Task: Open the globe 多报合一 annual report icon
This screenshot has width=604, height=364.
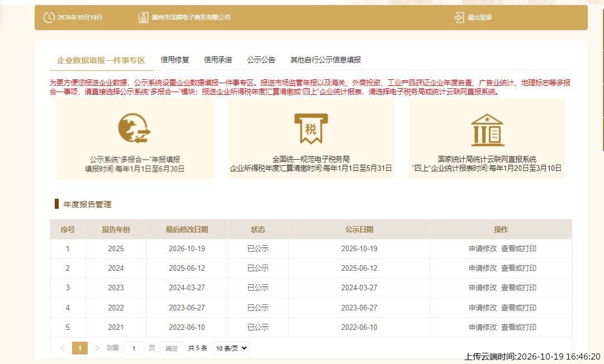Action: [135, 128]
